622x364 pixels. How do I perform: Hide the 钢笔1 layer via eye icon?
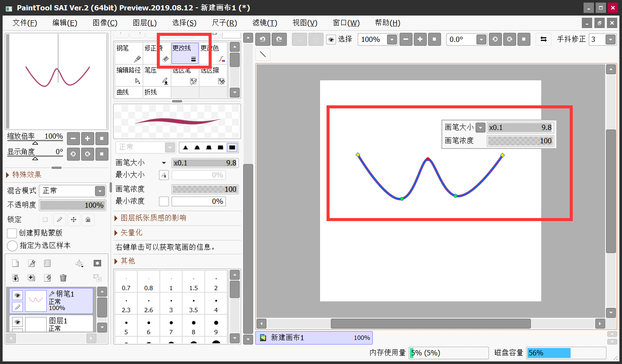17,295
